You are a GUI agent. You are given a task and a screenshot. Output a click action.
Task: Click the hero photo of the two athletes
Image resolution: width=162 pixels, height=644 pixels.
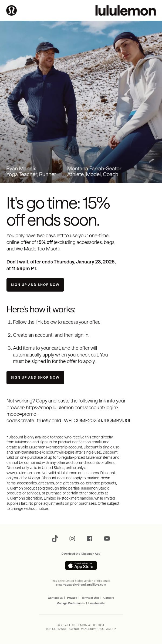81,102
